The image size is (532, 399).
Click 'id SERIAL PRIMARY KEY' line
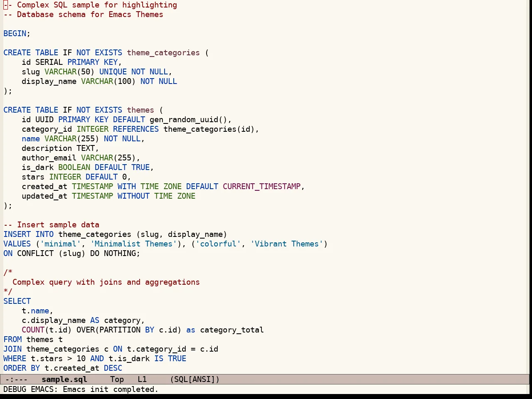tap(71, 62)
